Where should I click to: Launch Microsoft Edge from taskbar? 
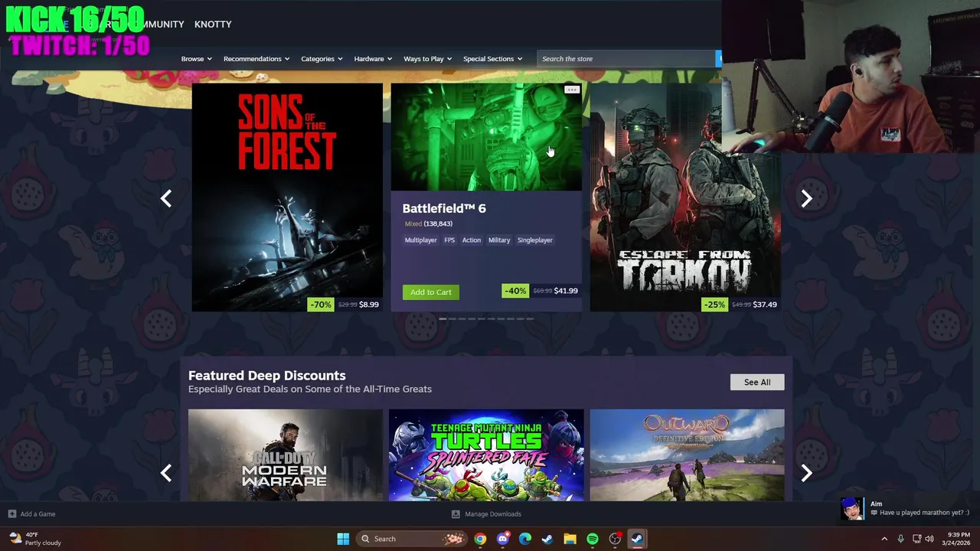[x=525, y=539]
